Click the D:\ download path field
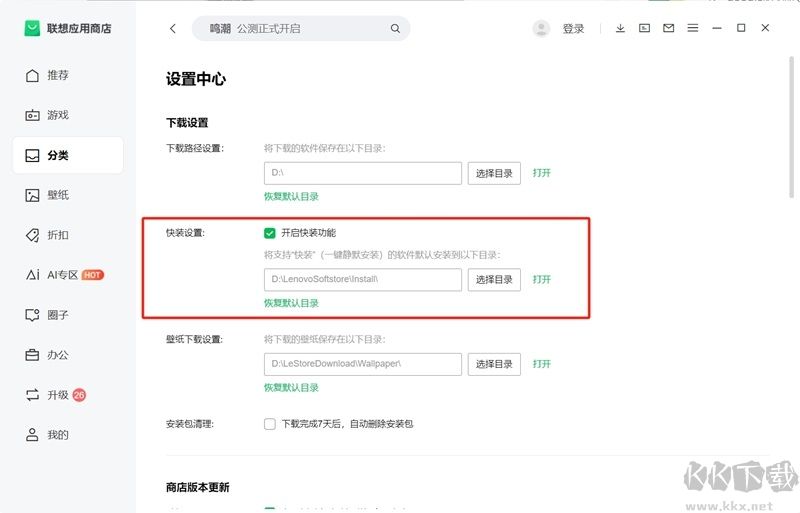The width and height of the screenshot is (800, 513). [x=362, y=173]
